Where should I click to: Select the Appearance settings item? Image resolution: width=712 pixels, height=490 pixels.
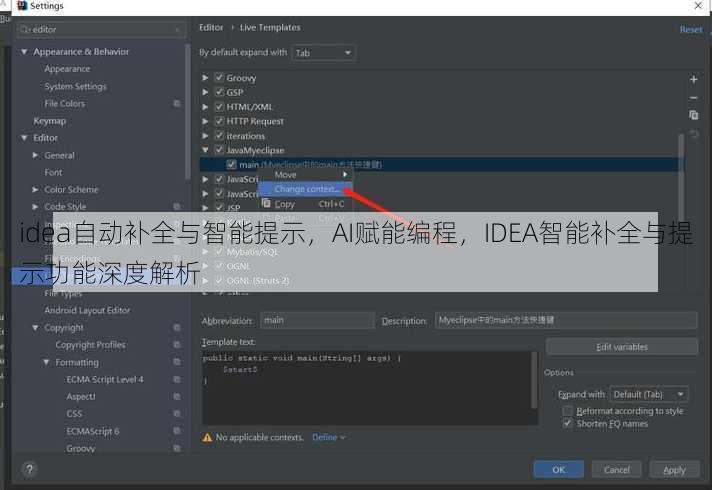(x=67, y=69)
